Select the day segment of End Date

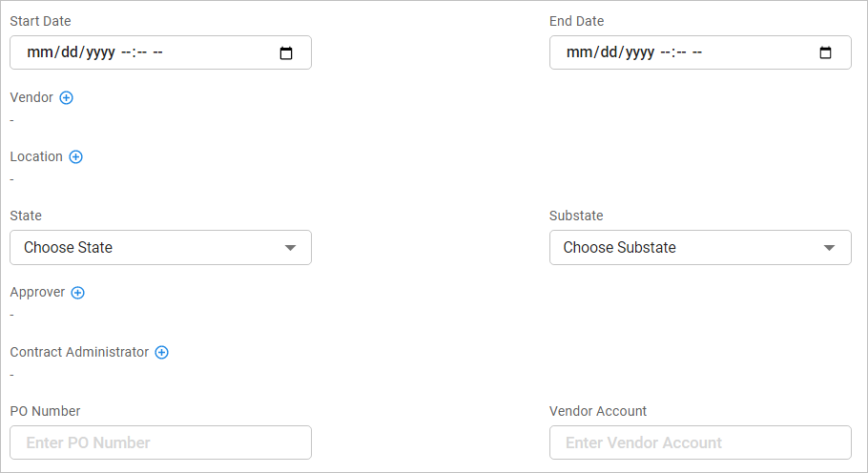point(607,53)
